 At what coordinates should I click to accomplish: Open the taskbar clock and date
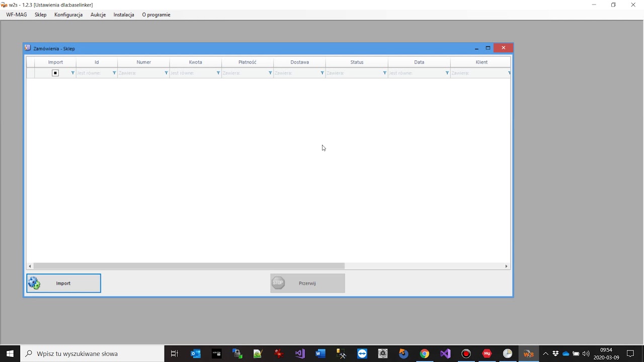tap(606, 353)
